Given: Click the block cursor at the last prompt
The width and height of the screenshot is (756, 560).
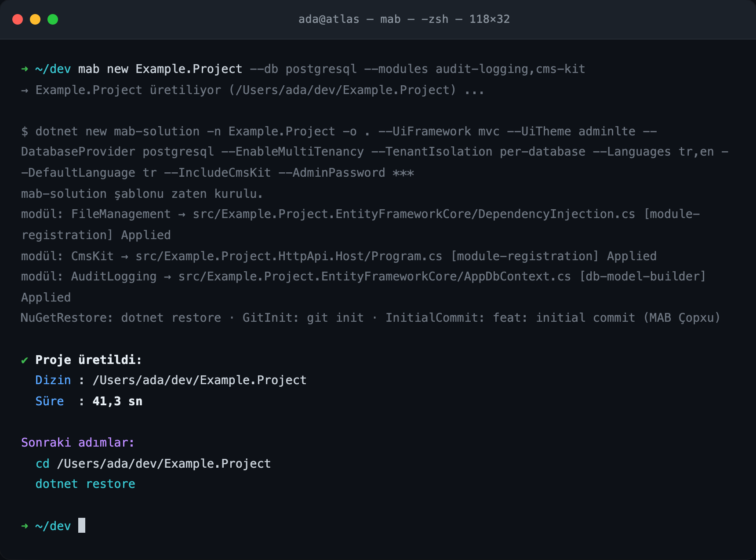Looking at the screenshot, I should pos(82,525).
